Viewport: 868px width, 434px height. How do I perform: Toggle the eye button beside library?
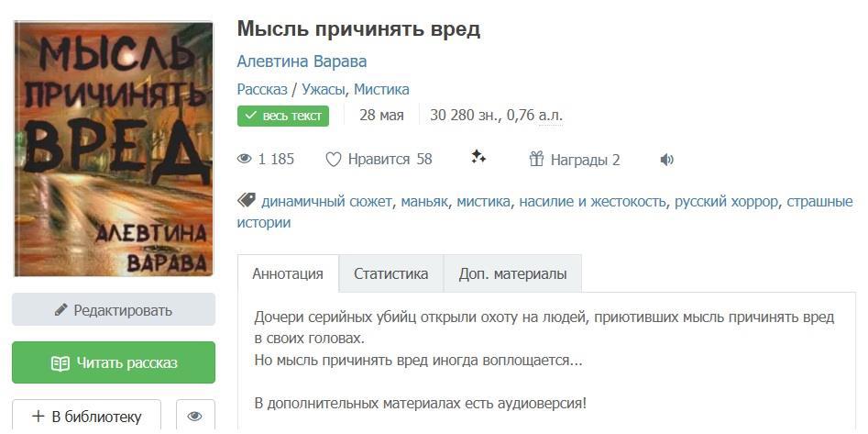click(194, 417)
